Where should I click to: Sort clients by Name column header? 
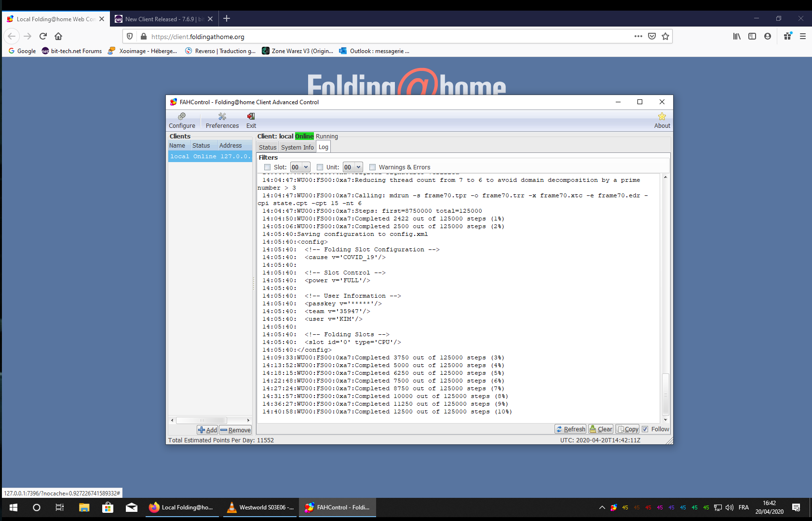pos(179,146)
